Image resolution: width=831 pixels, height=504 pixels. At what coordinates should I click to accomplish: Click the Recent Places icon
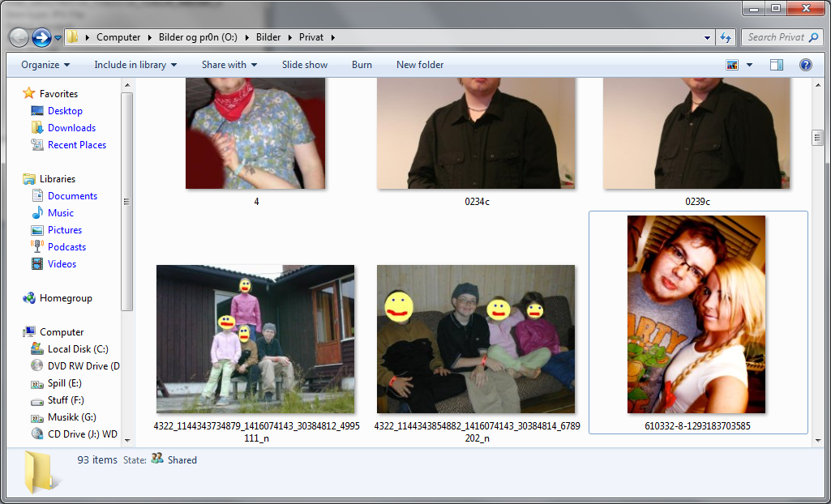[37, 144]
